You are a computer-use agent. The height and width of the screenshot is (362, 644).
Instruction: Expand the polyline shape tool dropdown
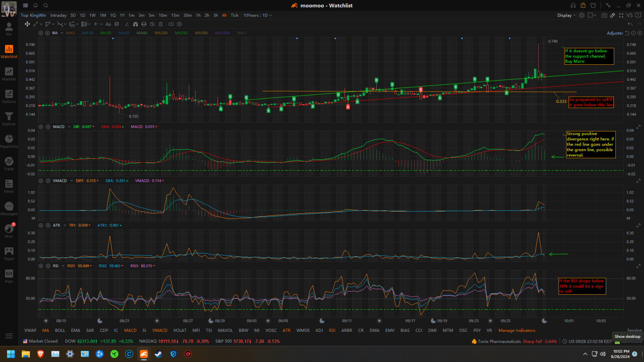[53, 24]
